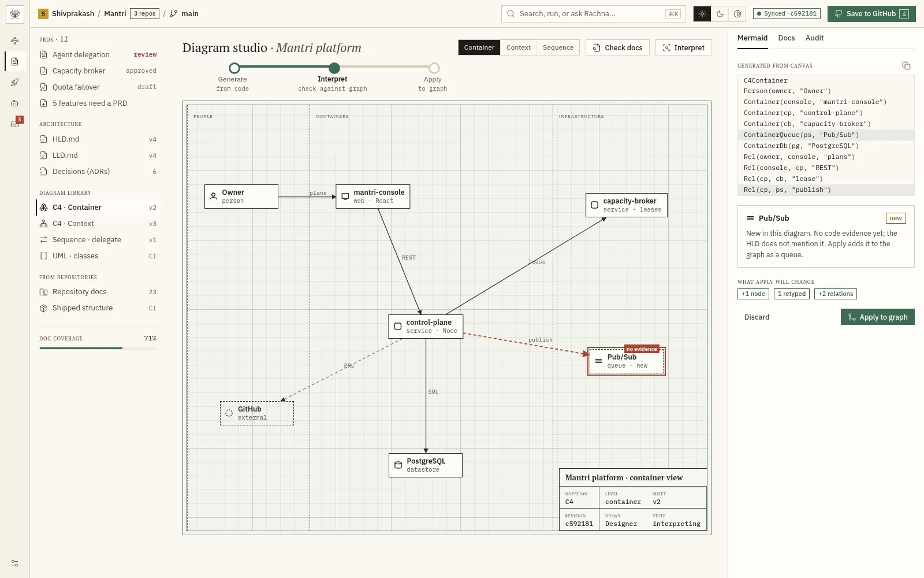
Task: Click the search magnifier icon
Action: pyautogui.click(x=511, y=14)
